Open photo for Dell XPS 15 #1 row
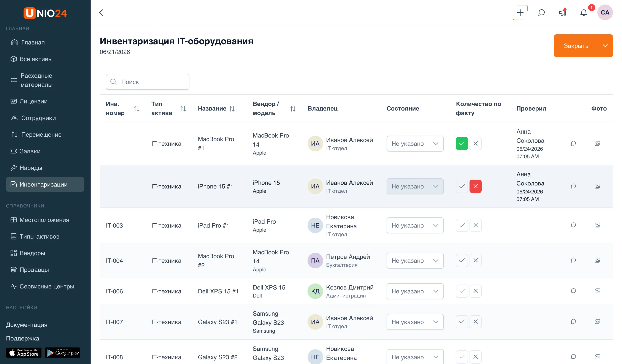 (597, 291)
